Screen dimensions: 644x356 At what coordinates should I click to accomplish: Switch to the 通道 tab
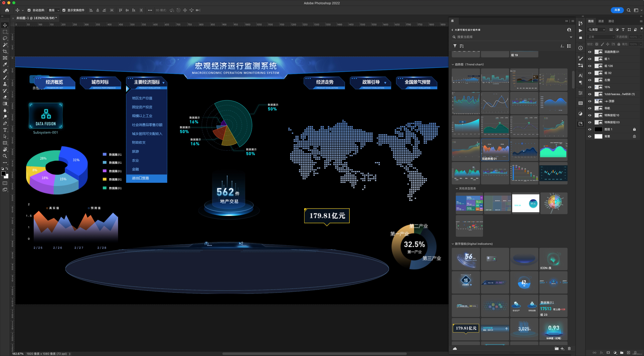[x=601, y=21]
